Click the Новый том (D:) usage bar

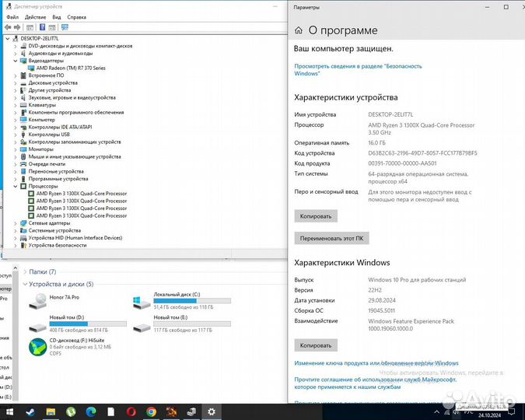click(88, 324)
